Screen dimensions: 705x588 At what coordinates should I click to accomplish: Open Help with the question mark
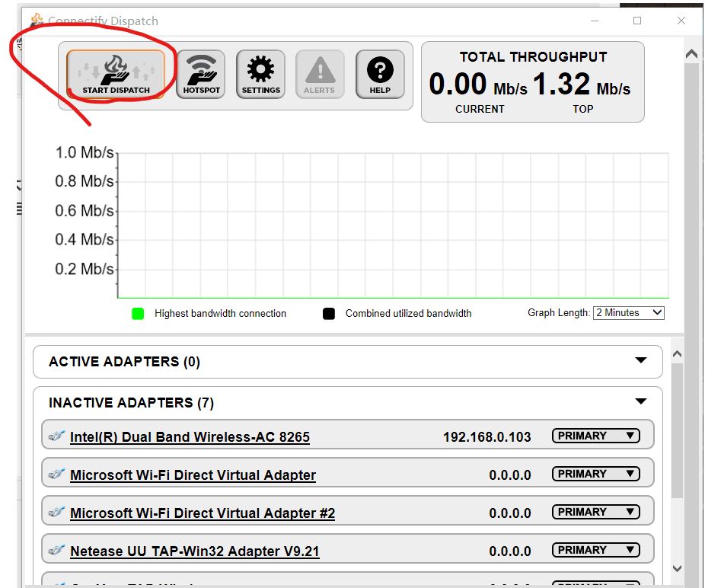[380, 74]
